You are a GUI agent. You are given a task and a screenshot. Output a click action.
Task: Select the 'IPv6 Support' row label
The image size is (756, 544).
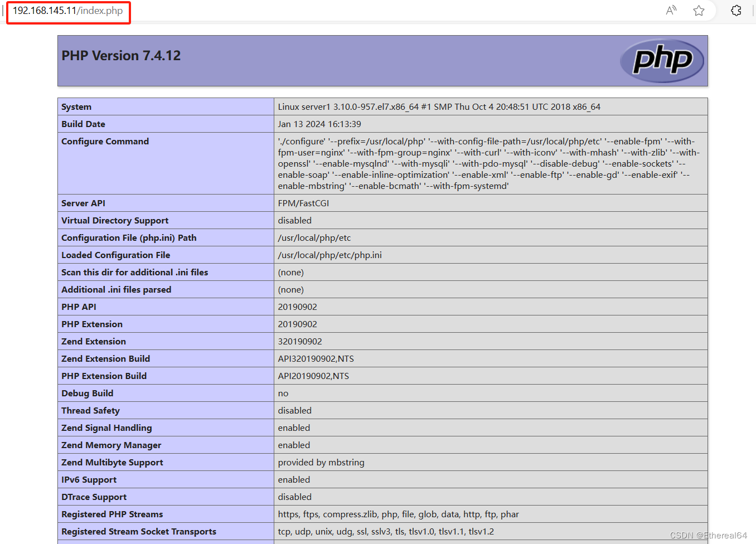89,480
